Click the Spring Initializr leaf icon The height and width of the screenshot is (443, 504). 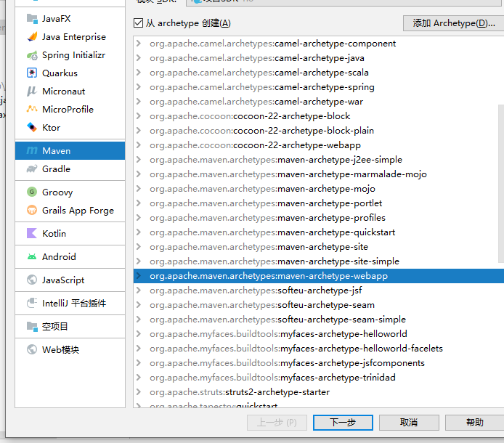(32, 55)
